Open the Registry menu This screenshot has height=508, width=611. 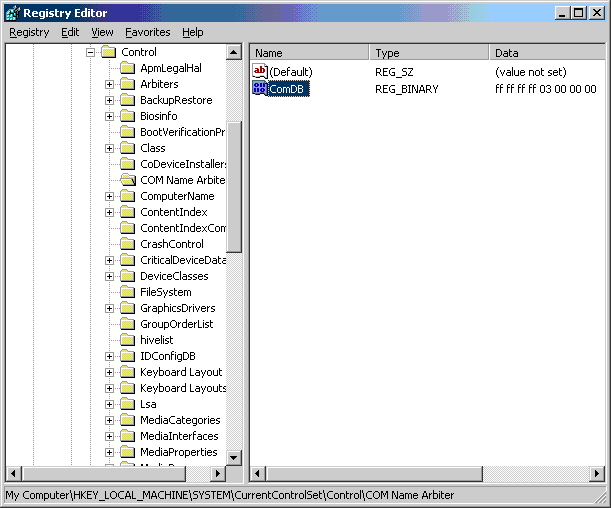coord(29,32)
